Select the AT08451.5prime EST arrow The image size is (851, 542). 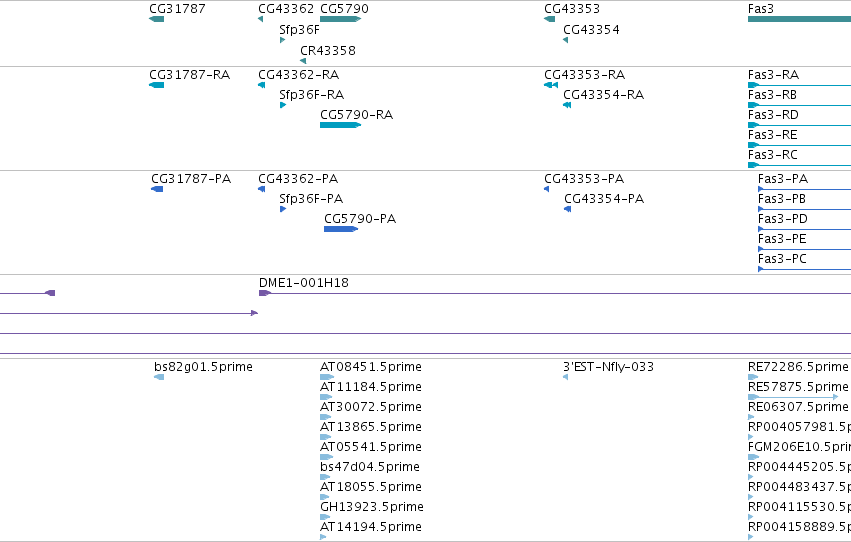[x=327, y=377]
